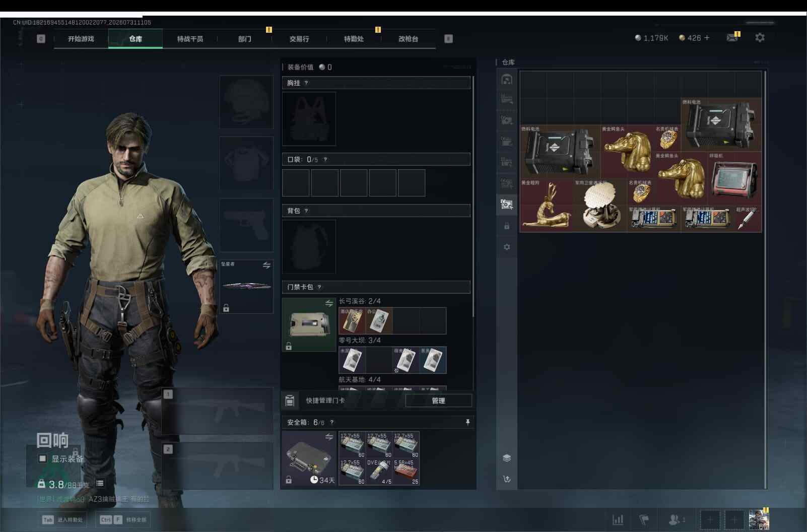807x532 pixels.
Task: Click the swap icon on 门禁卡包 case
Action: (329, 303)
